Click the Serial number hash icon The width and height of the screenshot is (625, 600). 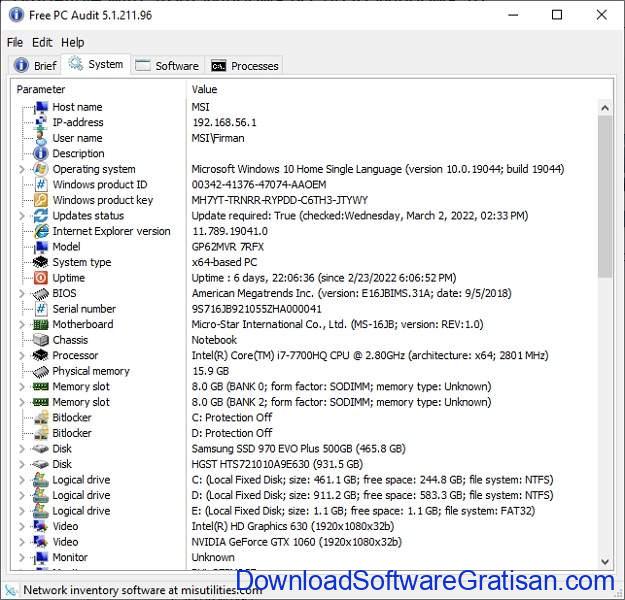(41, 309)
